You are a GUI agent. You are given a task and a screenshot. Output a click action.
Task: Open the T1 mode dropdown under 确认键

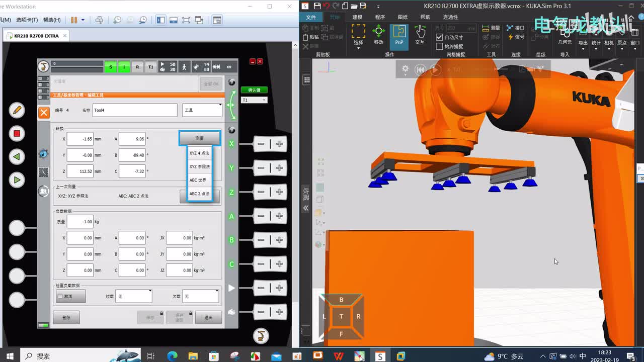coord(254,100)
